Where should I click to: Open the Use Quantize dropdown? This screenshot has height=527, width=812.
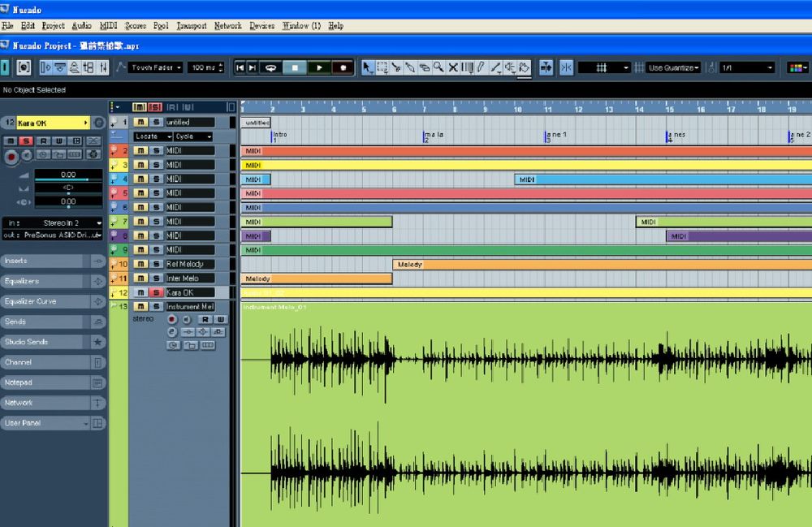(674, 68)
